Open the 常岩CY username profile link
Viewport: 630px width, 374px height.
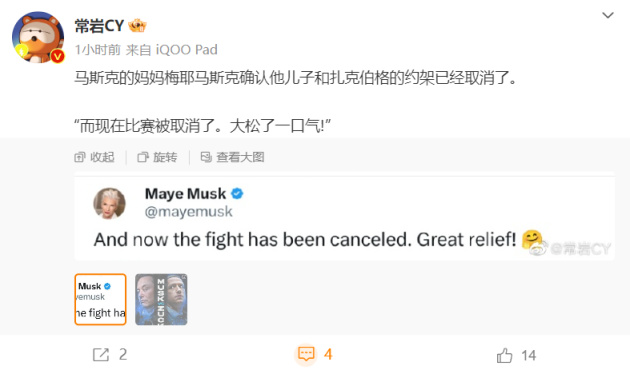point(99,26)
